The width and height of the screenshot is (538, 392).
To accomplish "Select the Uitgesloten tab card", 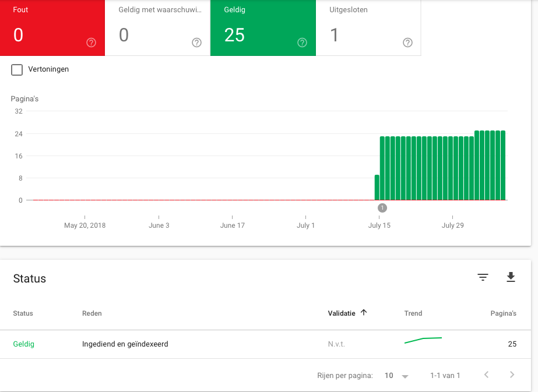I will click(x=368, y=28).
